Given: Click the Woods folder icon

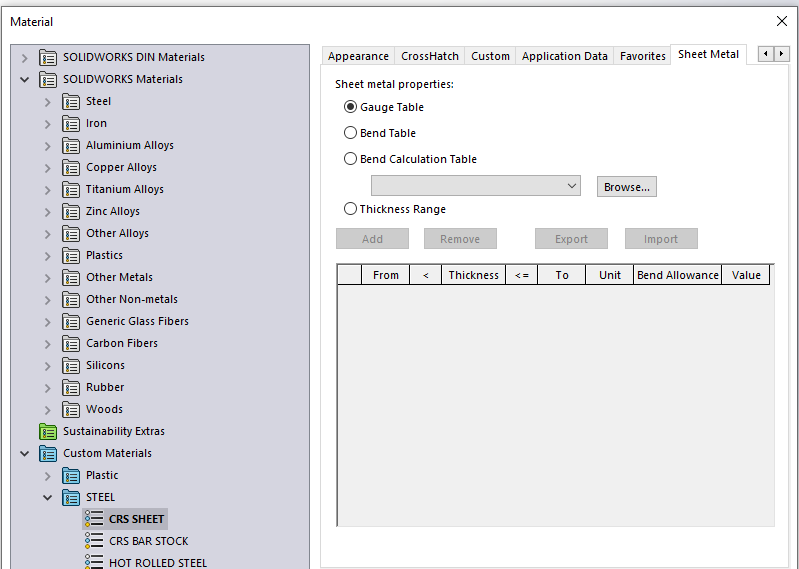Looking at the screenshot, I should (x=71, y=409).
